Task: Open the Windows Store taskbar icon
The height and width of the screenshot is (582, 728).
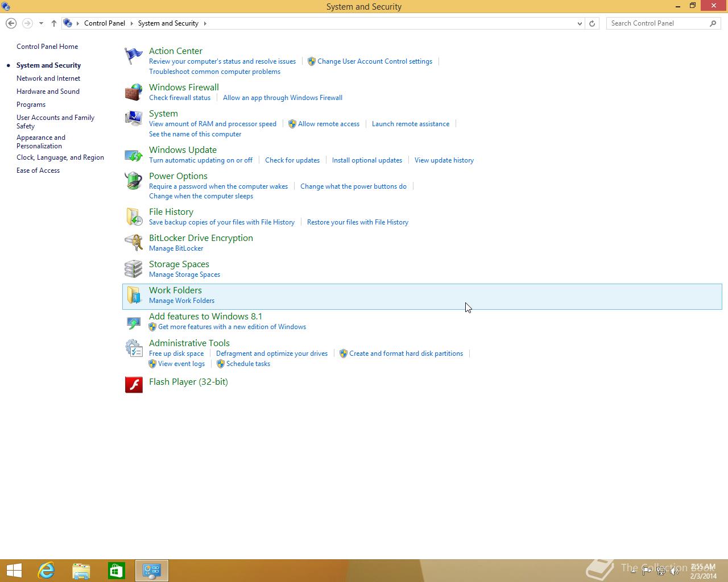Action: [x=117, y=571]
